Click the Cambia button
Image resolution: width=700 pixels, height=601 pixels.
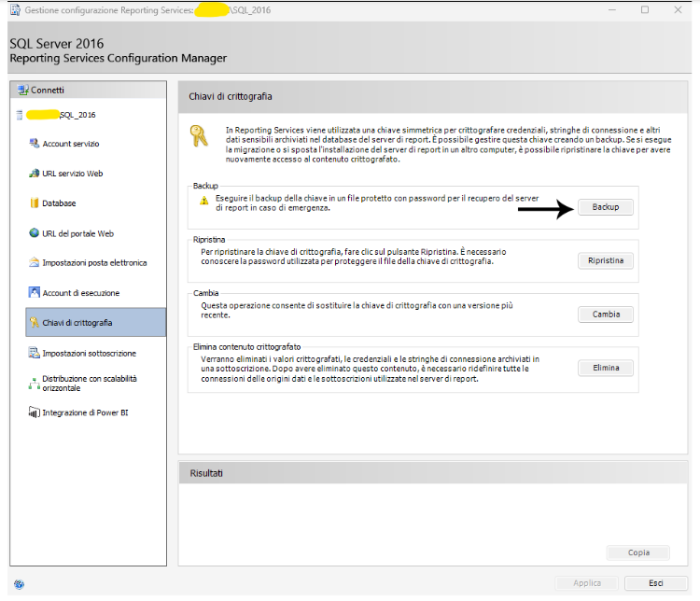(x=606, y=314)
